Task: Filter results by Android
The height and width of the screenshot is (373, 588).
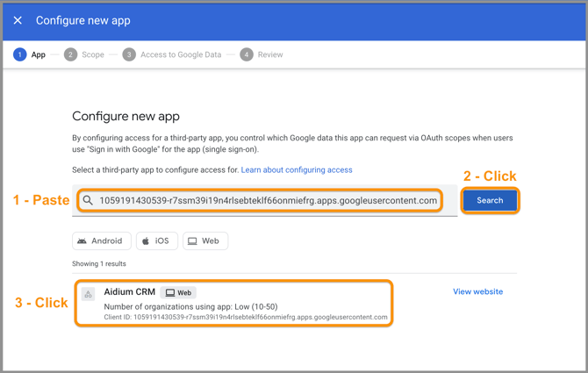Action: (102, 240)
